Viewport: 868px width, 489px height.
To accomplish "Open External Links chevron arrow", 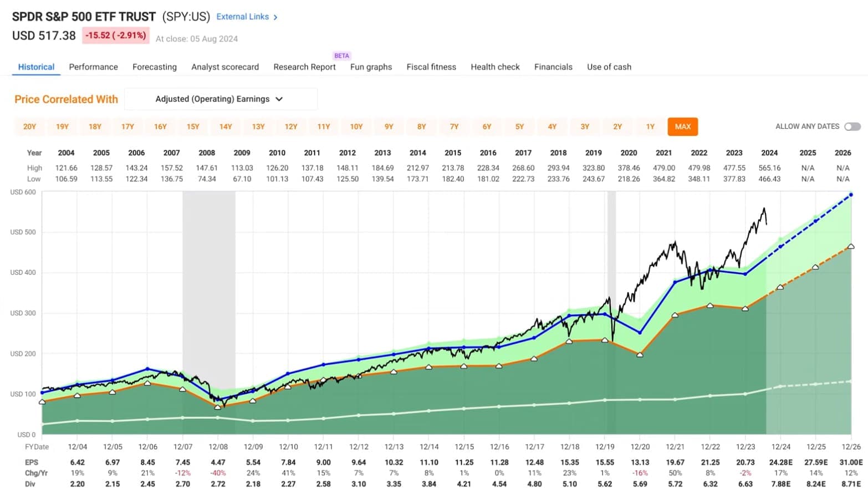I will 275,17.
